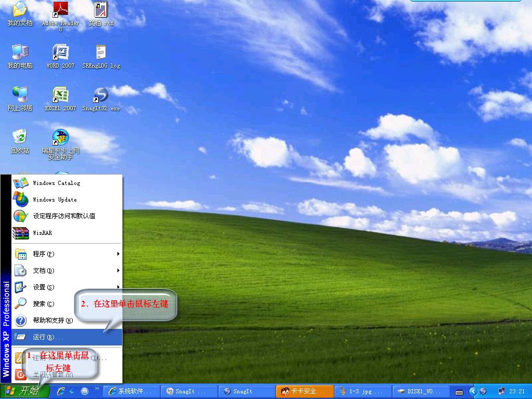
Task: Switch to the first SnagIt taskbar button
Action: tap(188, 391)
